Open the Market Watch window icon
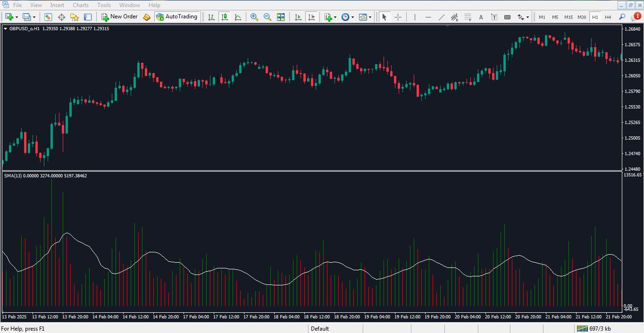 pos(48,17)
